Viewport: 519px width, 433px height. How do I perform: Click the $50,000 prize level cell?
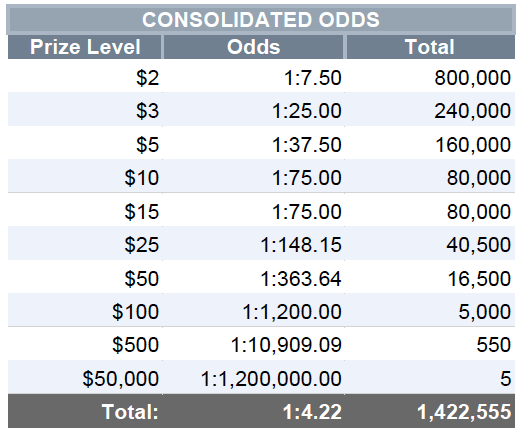coord(85,378)
